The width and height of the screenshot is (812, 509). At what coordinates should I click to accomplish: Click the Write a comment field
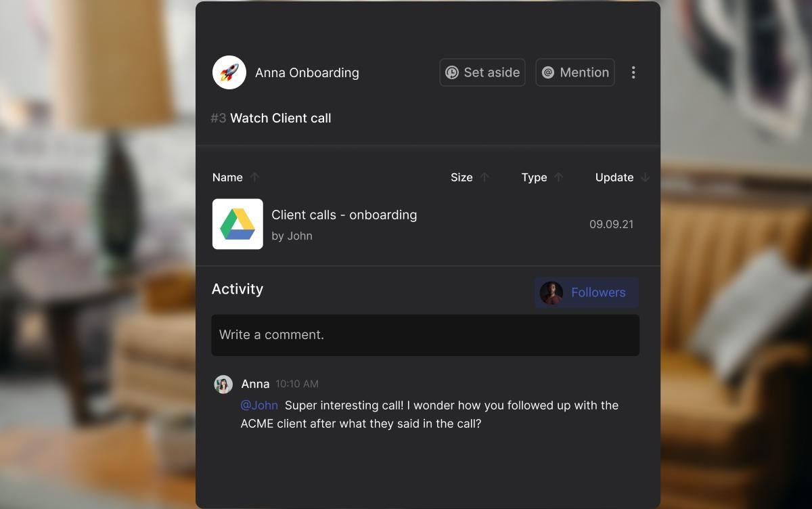[x=425, y=335]
